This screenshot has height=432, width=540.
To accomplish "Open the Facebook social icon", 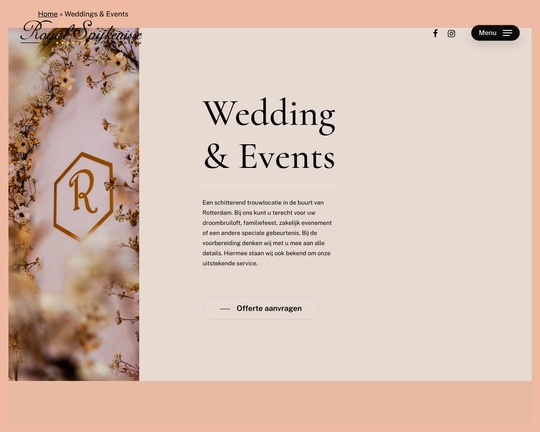I will (435, 33).
